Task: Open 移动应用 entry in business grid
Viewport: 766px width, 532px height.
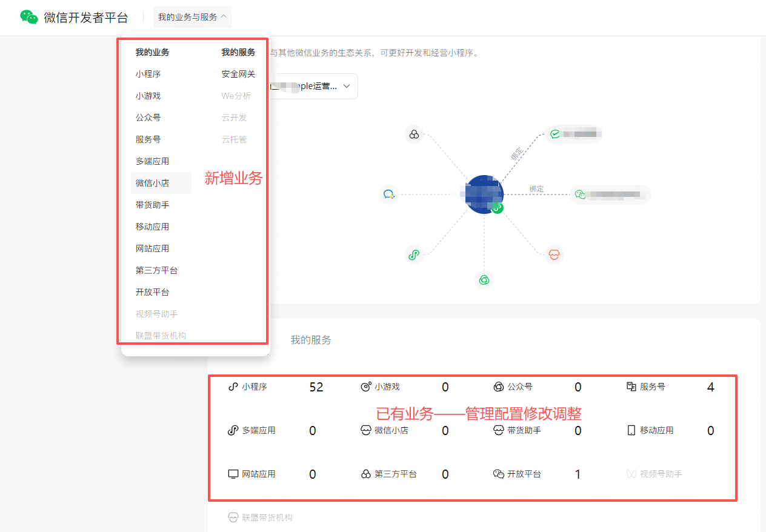Action: click(656, 430)
